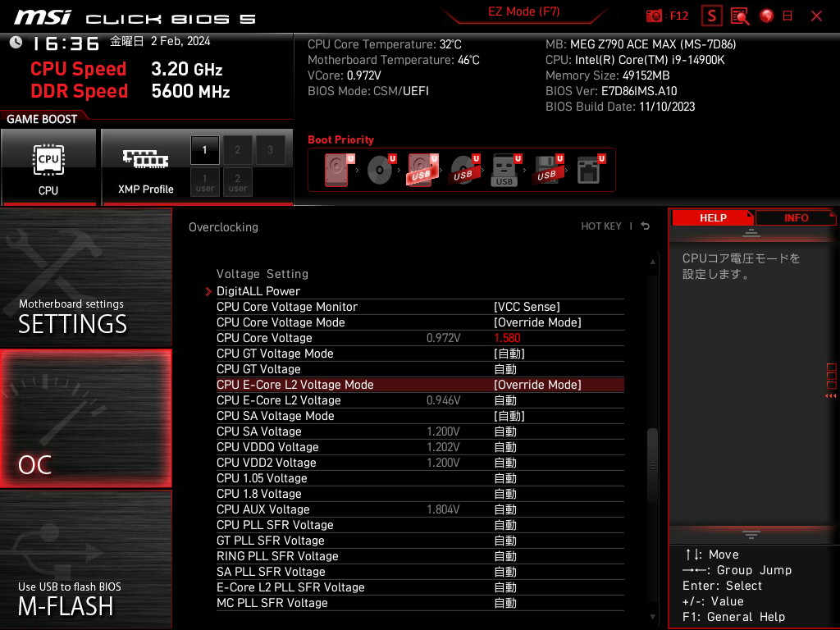This screenshot has width=840, height=630.
Task: Select XMP user profile 2
Action: tap(237, 183)
